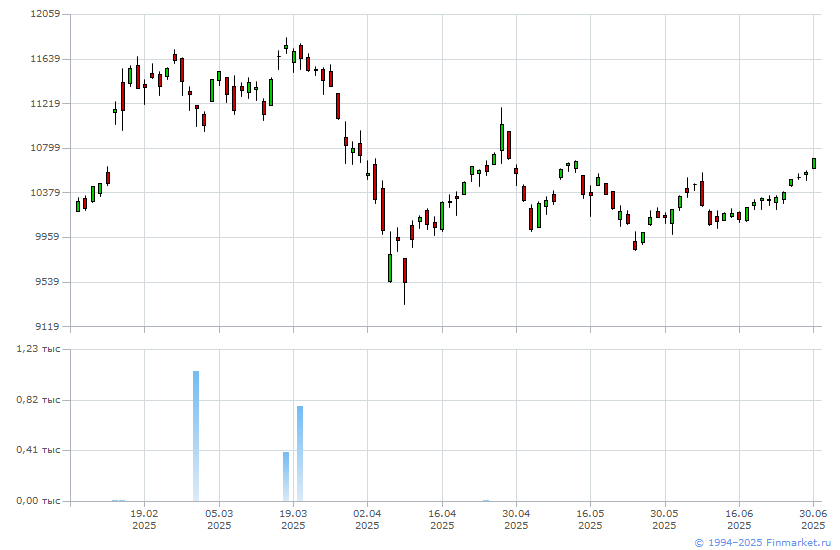This screenshot has height=550, width=840.
Task: Click the volume bar just after 19.03
Action: (300, 454)
